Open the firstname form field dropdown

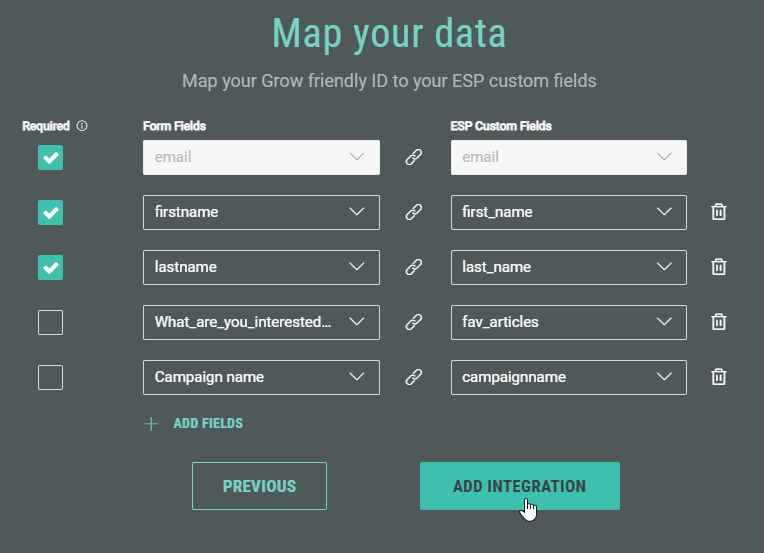[x=261, y=212]
